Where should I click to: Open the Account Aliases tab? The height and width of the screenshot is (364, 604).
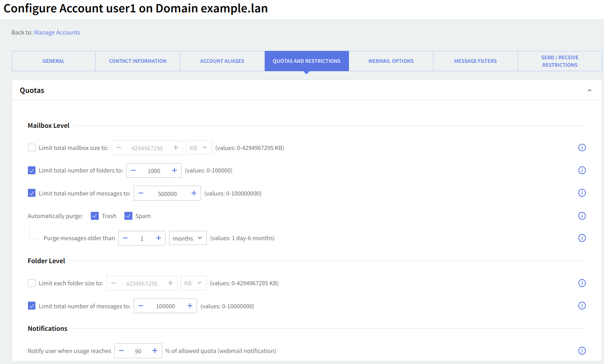pyautogui.click(x=222, y=61)
